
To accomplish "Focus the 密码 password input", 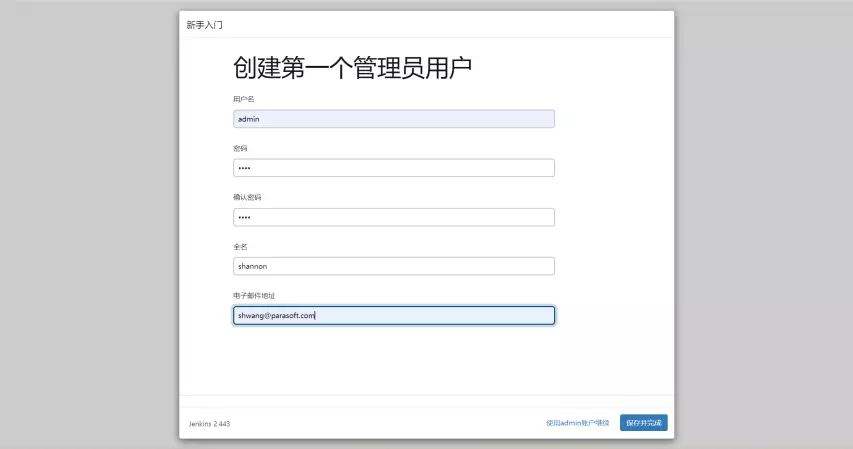I will coord(393,168).
